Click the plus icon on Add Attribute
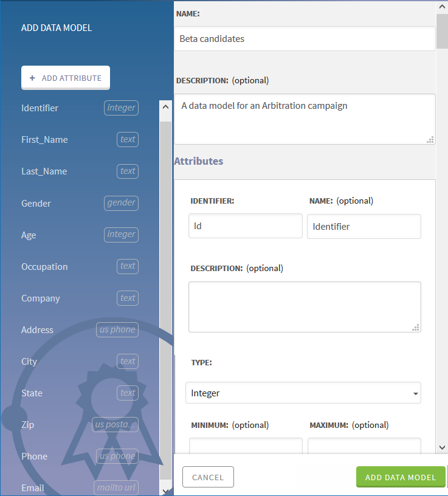 click(x=33, y=78)
